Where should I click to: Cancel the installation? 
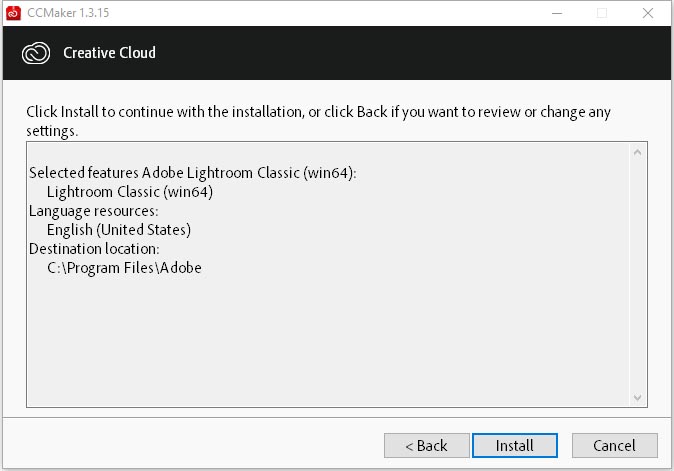pos(614,445)
